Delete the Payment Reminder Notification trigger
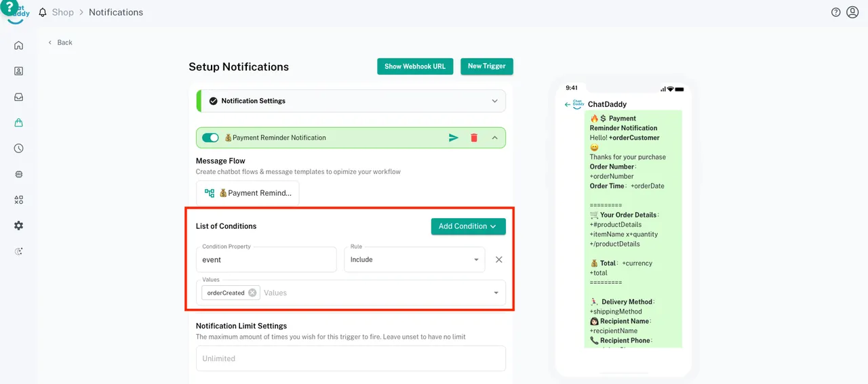 [474, 137]
